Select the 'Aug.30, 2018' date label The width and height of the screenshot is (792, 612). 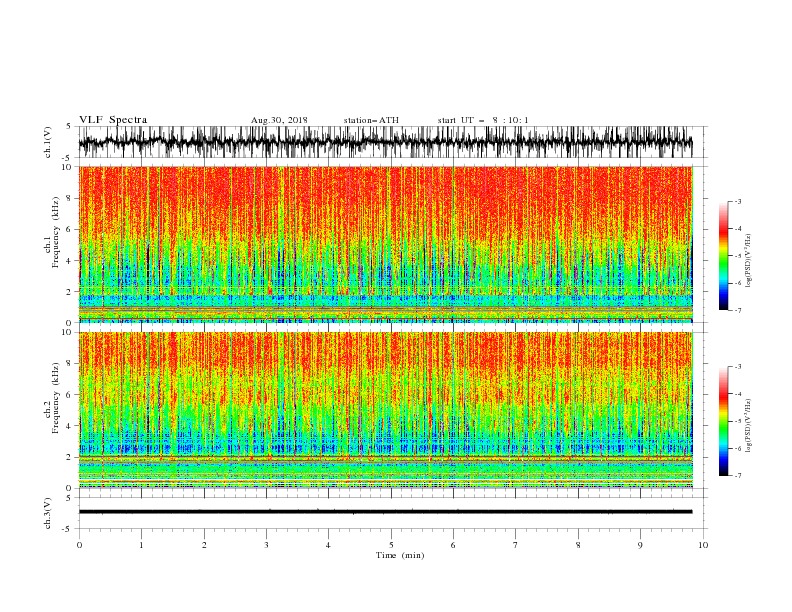279,120
